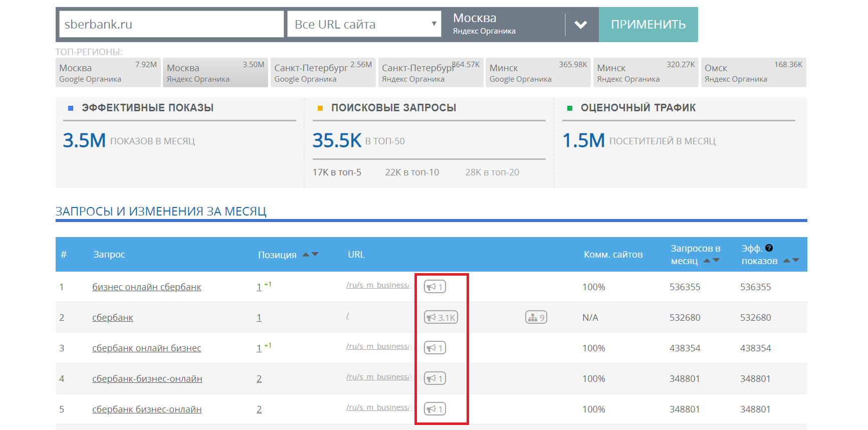Click megaphone ad badge in 'бизнес онлайн сбербанк' row
This screenshot has width=868, height=430.
435,287
